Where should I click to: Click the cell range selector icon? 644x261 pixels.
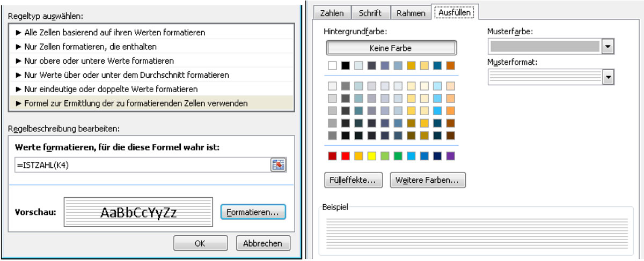point(278,165)
